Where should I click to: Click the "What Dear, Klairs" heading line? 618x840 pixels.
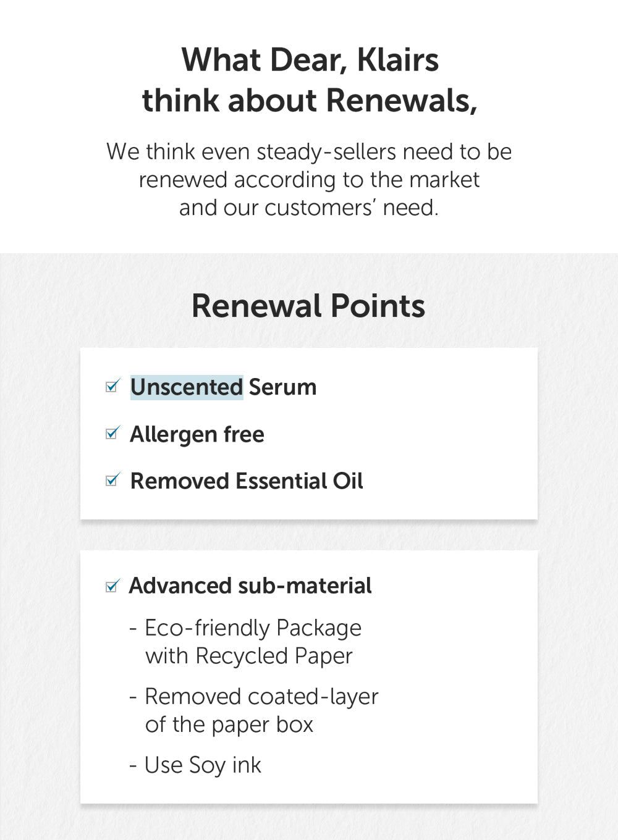[x=310, y=60]
